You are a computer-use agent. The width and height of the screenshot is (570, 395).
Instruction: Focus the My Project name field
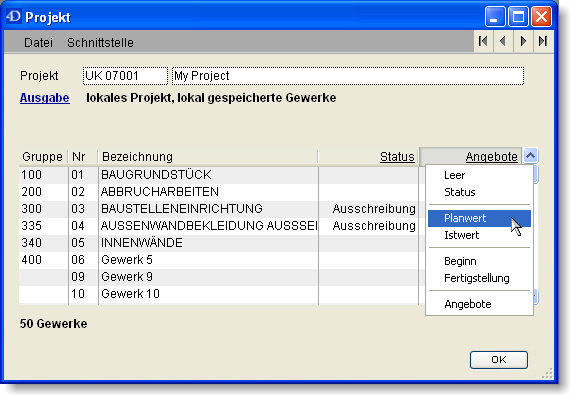click(348, 76)
